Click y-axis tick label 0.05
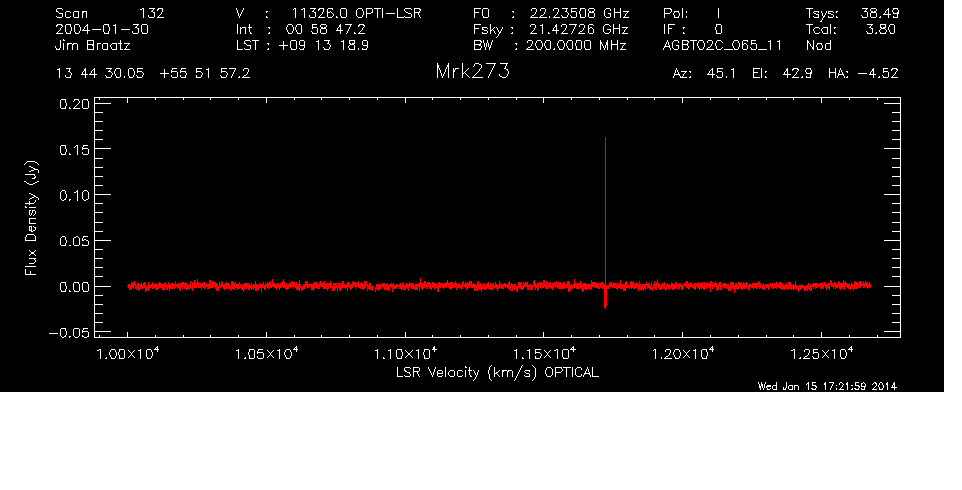Viewport: 962px width, 490px height. [74, 241]
